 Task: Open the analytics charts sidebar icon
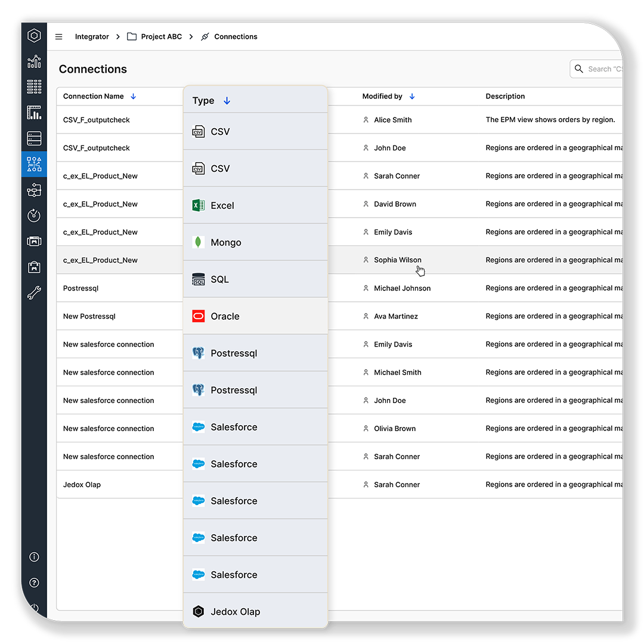click(x=34, y=61)
